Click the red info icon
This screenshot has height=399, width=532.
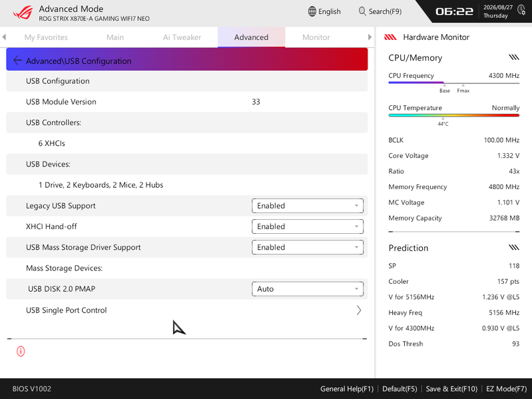tap(21, 351)
